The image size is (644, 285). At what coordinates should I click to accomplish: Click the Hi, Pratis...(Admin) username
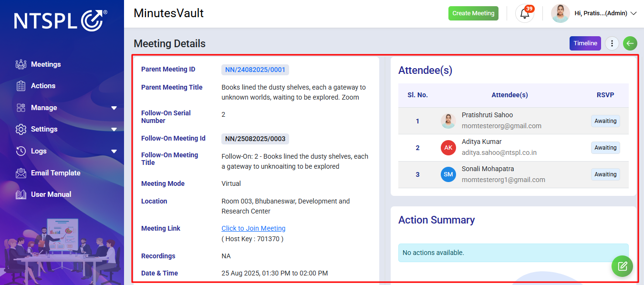(x=601, y=13)
